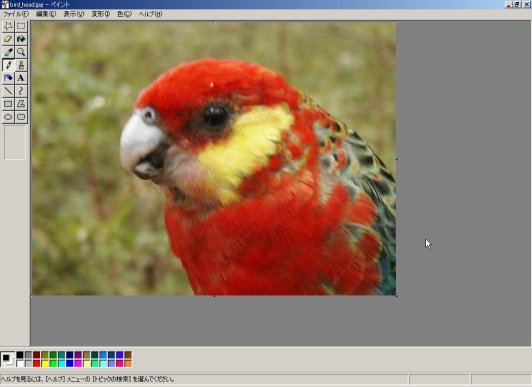The height and width of the screenshot is (387, 532).
Task: Choose the Eraser tool
Action: (x=8, y=39)
